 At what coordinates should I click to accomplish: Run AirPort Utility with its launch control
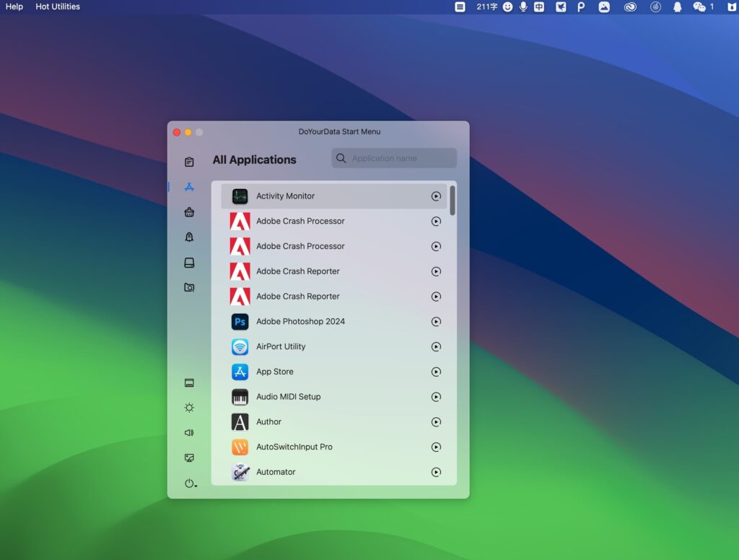436,346
